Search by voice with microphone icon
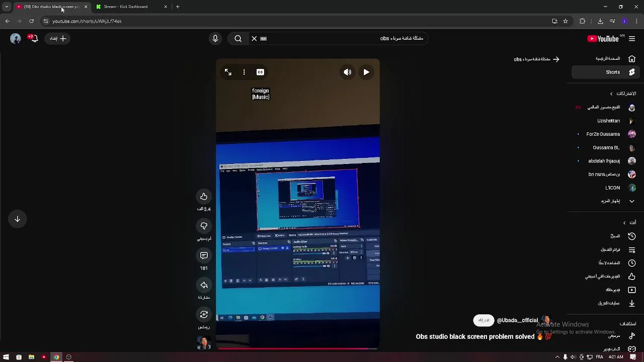 215,38
